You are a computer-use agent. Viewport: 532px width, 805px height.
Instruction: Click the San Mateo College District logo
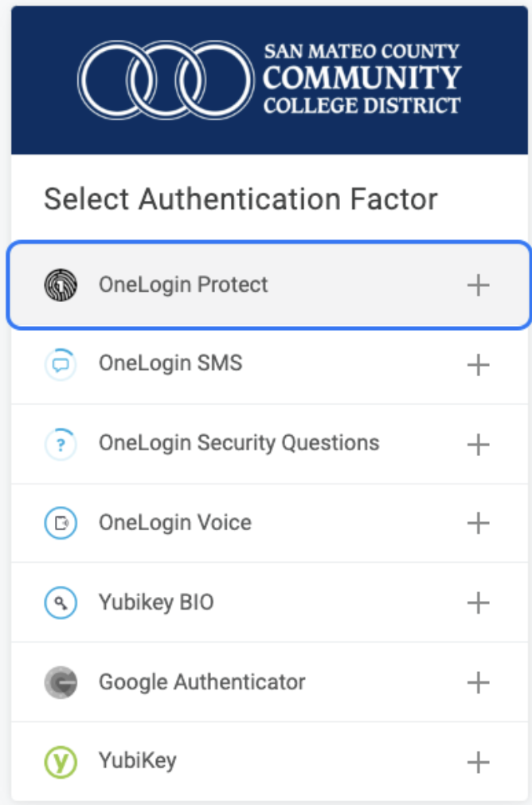[269, 80]
